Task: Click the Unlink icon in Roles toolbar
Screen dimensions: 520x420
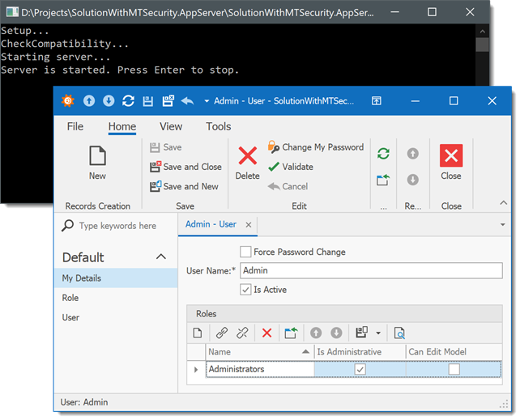Action: coord(242,333)
